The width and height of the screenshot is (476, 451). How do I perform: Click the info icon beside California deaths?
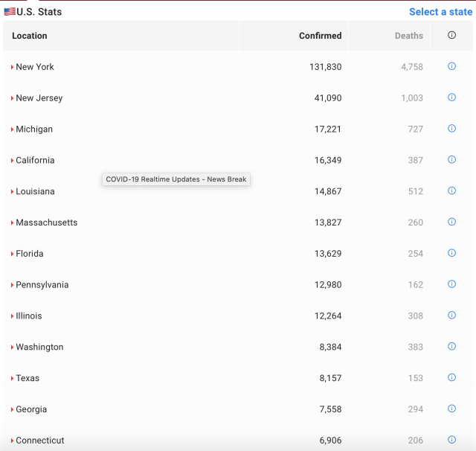click(451, 160)
